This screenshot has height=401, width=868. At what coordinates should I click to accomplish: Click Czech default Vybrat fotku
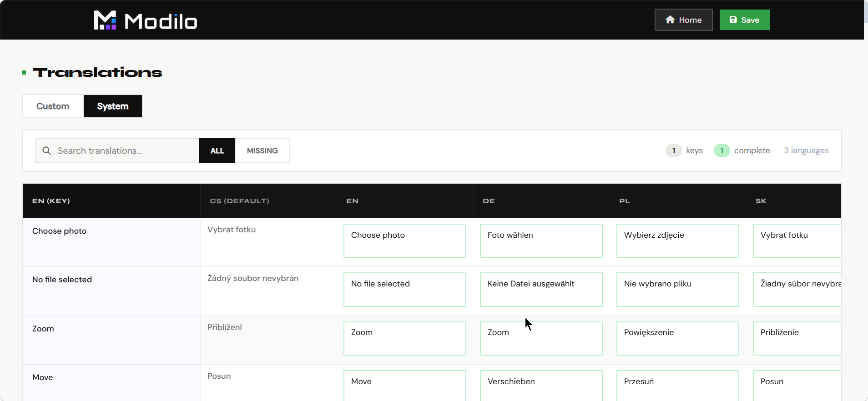(x=232, y=230)
